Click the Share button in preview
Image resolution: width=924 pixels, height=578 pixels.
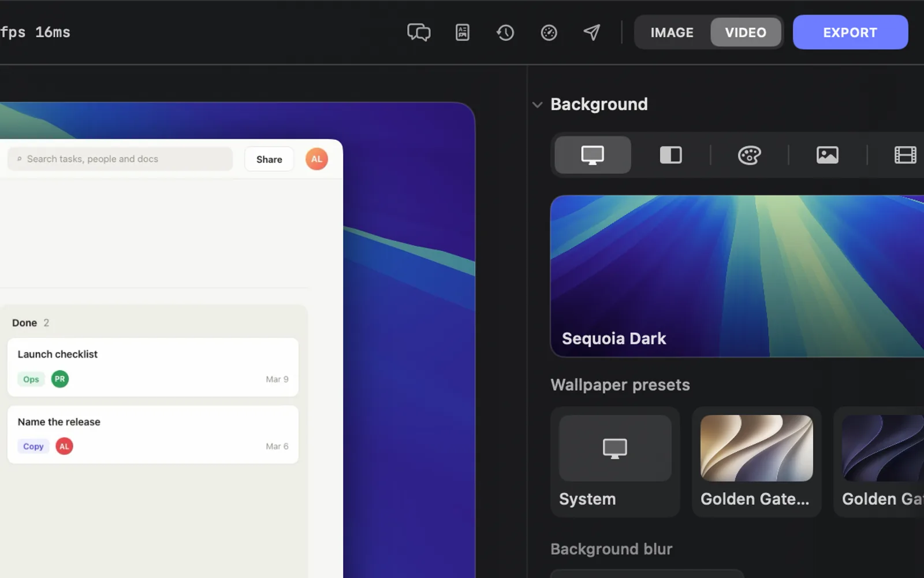pos(269,159)
